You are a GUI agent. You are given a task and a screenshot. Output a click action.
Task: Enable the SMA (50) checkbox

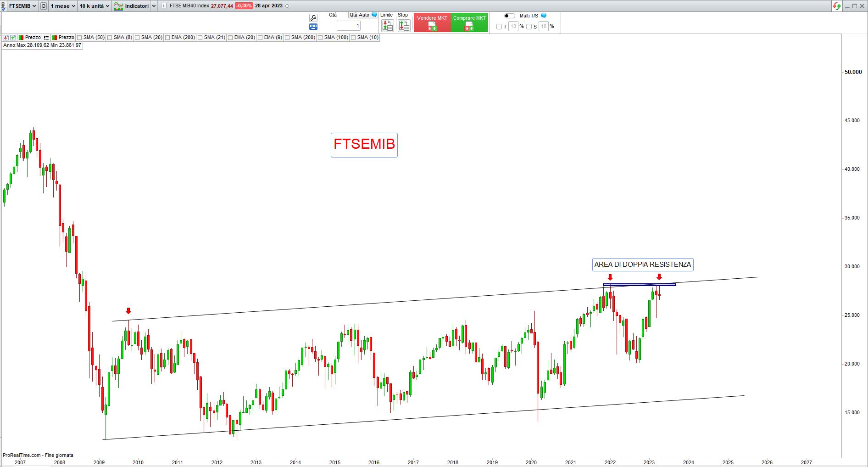point(80,38)
